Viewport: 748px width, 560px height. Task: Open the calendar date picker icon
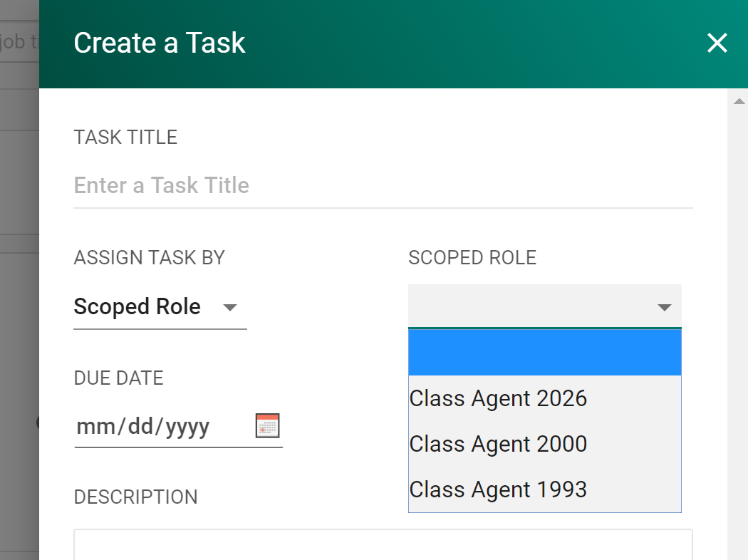[267, 425]
